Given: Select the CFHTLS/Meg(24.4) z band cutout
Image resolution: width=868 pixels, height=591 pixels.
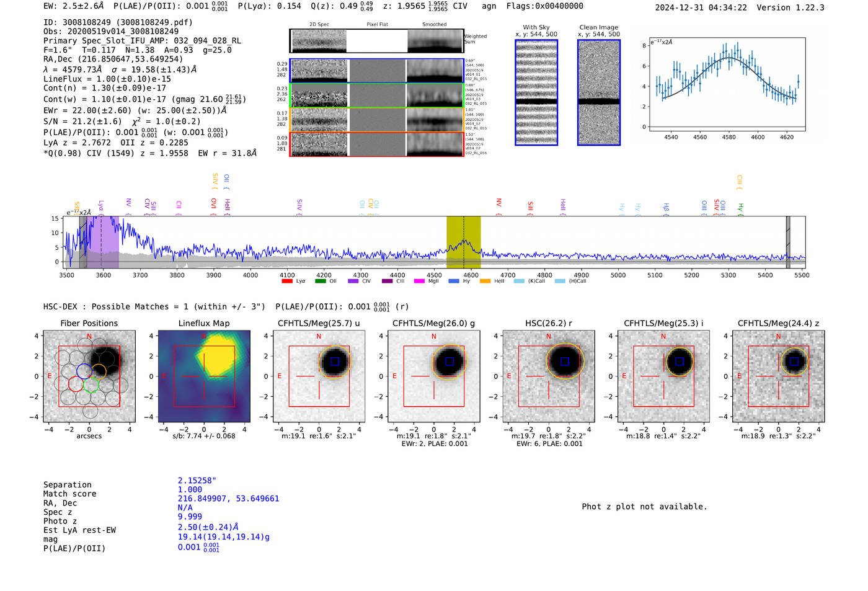Looking at the screenshot, I should click(x=779, y=376).
